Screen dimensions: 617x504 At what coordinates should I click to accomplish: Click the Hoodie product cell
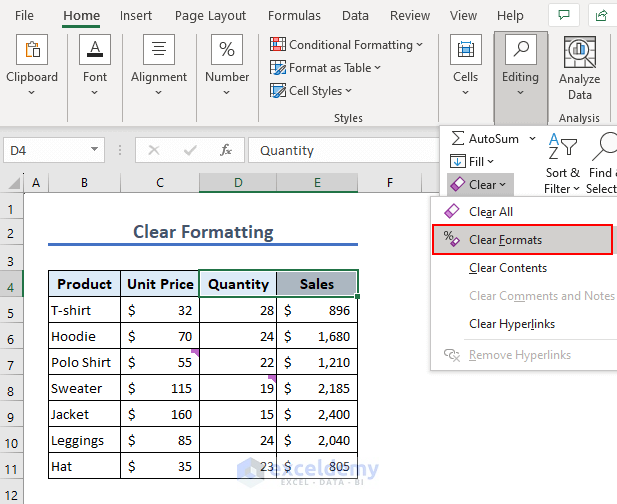[x=84, y=336]
